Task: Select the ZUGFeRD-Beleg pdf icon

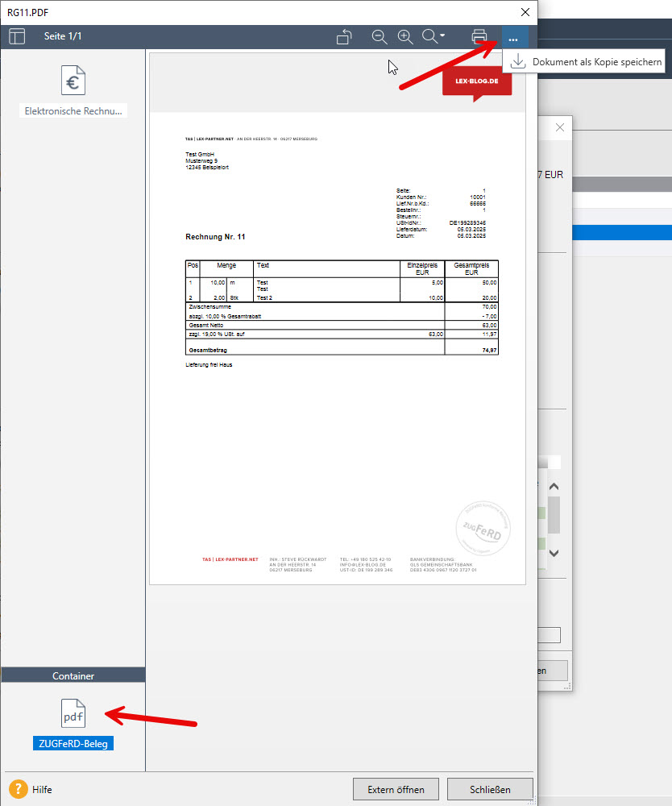Action: (73, 713)
